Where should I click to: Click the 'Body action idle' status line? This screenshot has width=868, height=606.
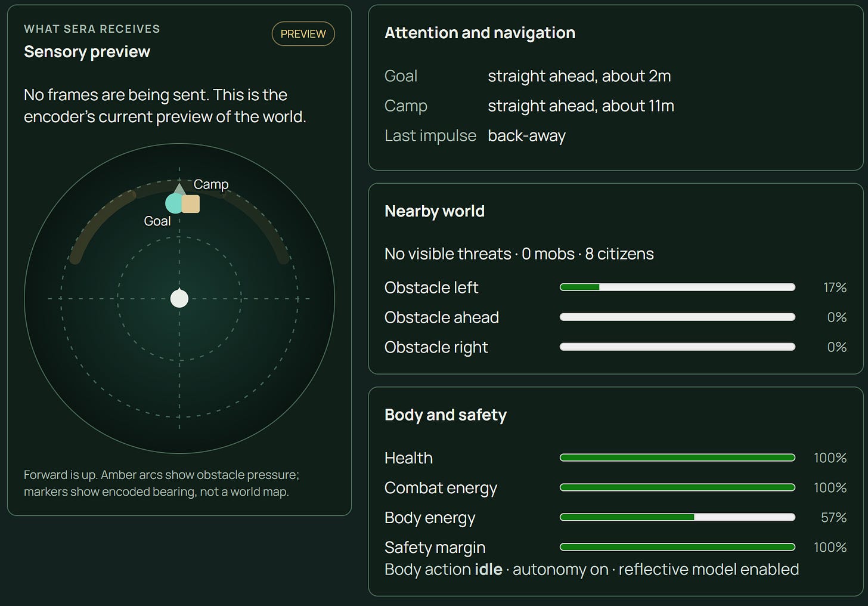[x=592, y=570]
